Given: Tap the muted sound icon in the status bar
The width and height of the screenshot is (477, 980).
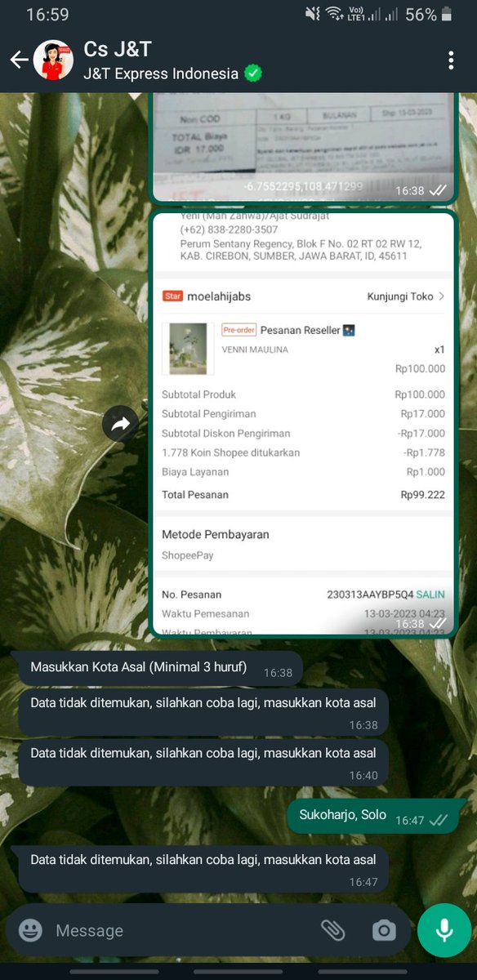Looking at the screenshot, I should pos(312,14).
